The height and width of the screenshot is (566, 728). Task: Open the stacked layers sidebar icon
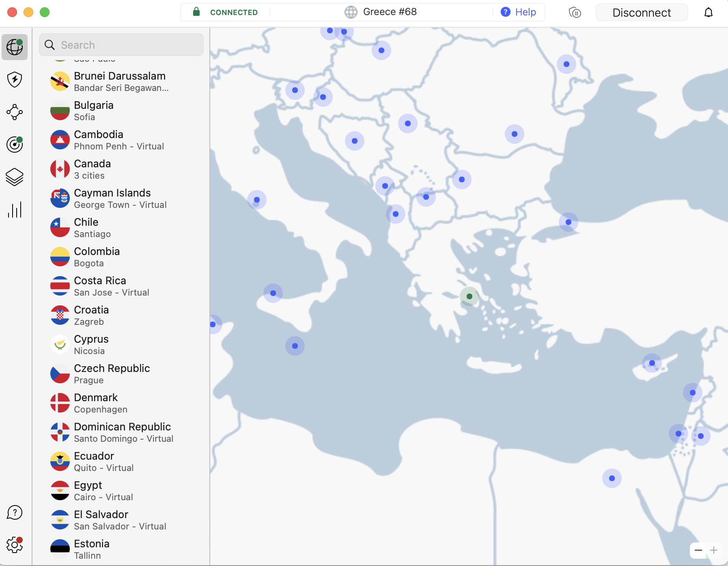pyautogui.click(x=15, y=177)
